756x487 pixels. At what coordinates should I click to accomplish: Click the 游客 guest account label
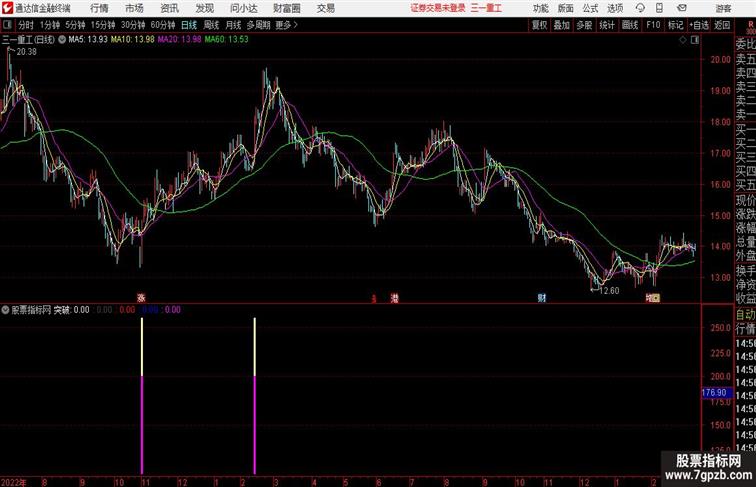[x=723, y=8]
